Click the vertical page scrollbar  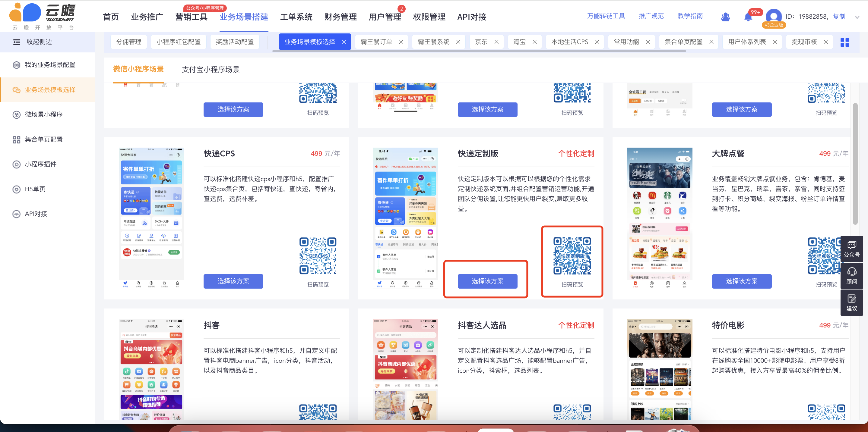point(855,164)
